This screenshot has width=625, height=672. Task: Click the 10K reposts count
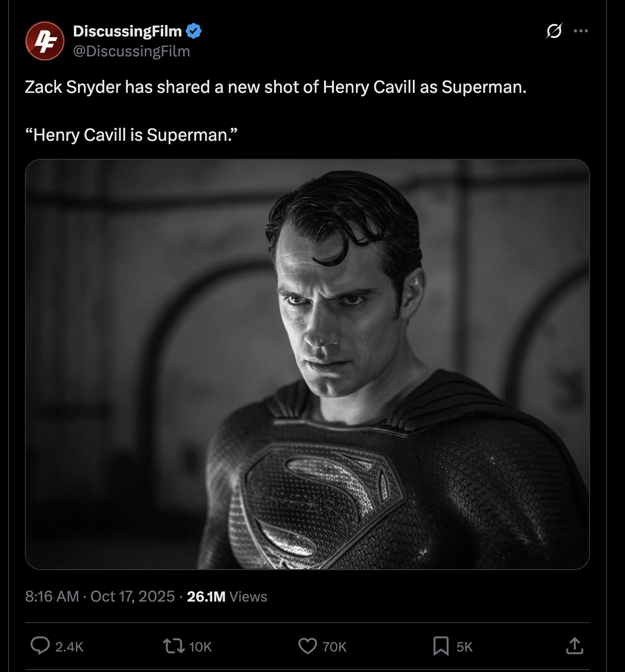[x=201, y=647]
